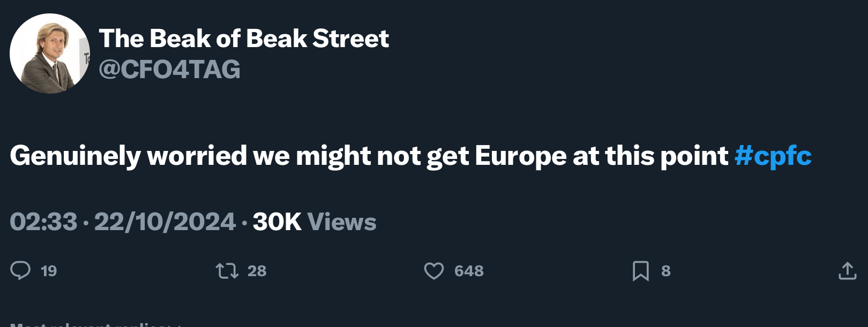Like the tweet with the heart icon
868x327 pixels.
coord(434,271)
